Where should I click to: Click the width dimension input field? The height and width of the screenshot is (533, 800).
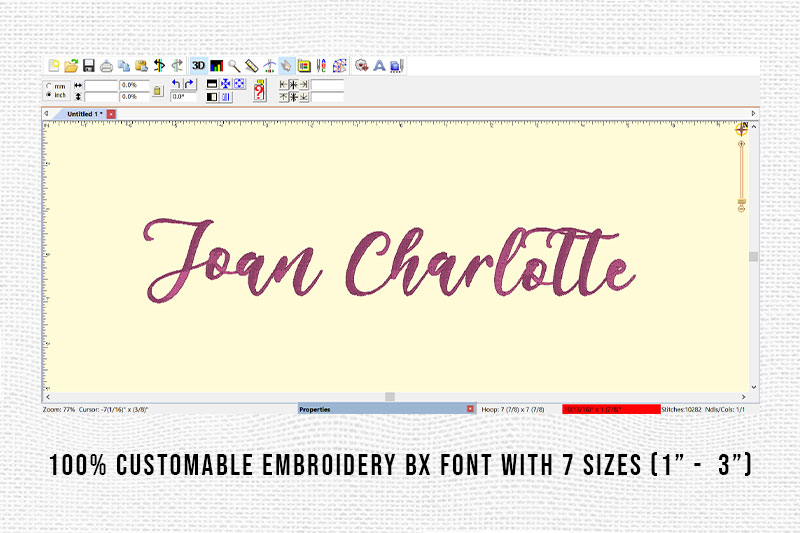[x=101, y=85]
